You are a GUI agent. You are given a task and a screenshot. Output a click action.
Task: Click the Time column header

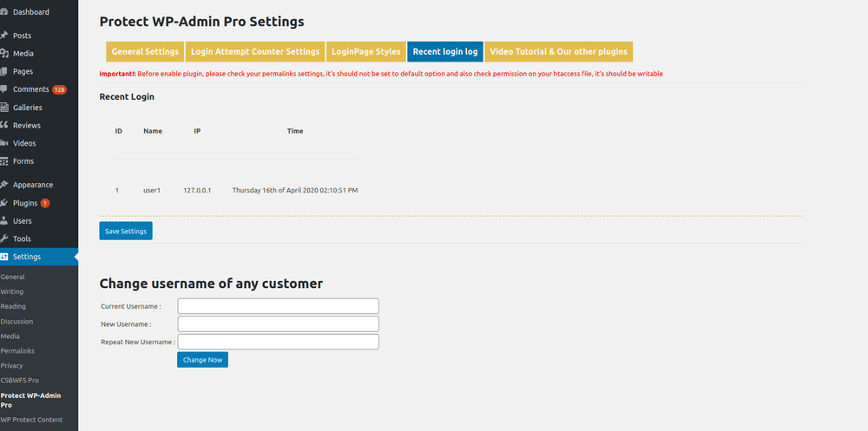(295, 131)
